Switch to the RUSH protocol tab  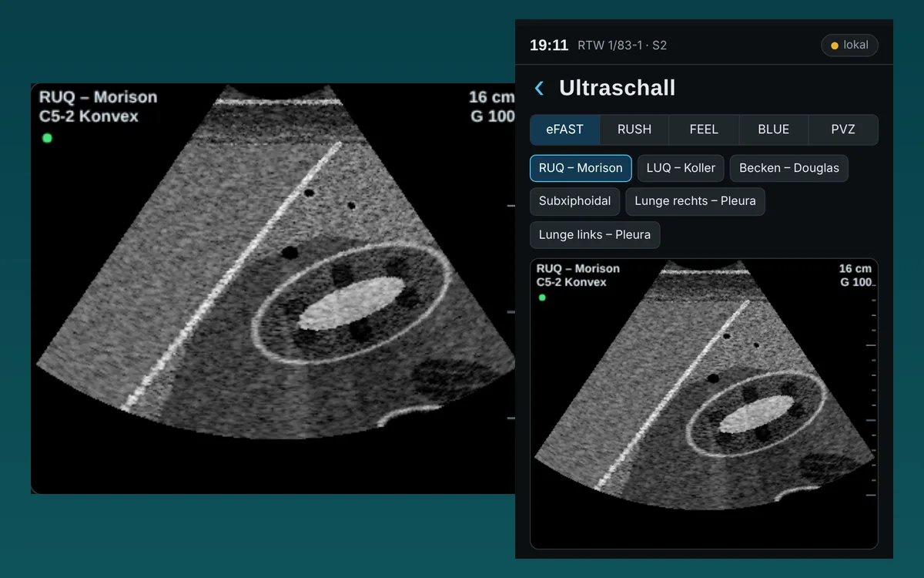(x=634, y=129)
